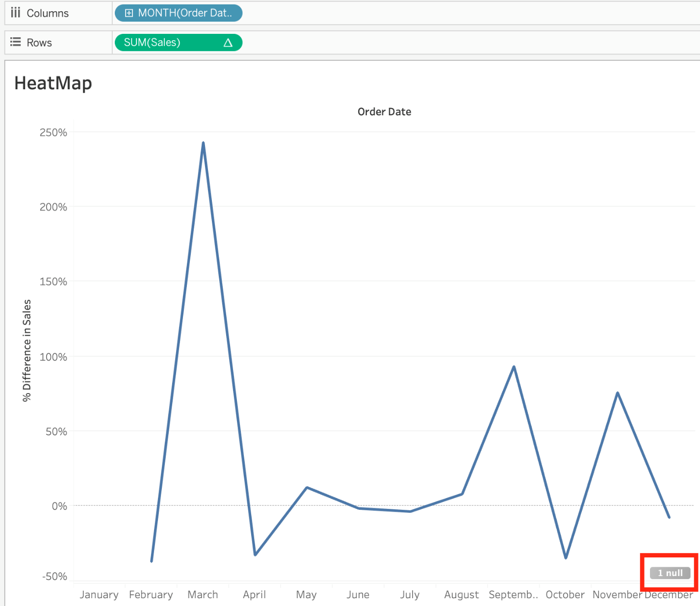Screen dimensions: 700x606
Task: Click the 0% tick label on the axis
Action: click(59, 506)
